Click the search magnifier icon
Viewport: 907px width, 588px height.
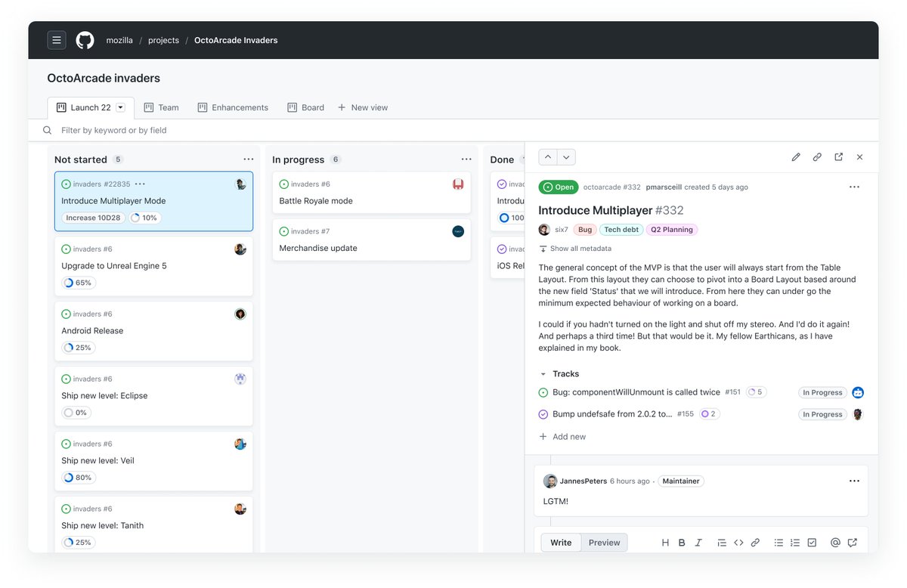pyautogui.click(x=48, y=130)
